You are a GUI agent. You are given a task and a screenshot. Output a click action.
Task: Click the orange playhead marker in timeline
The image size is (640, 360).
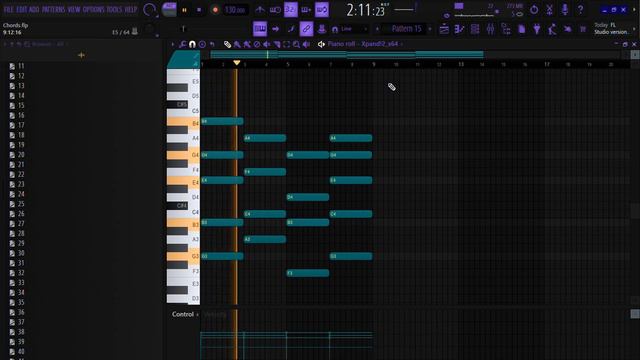pyautogui.click(x=237, y=63)
